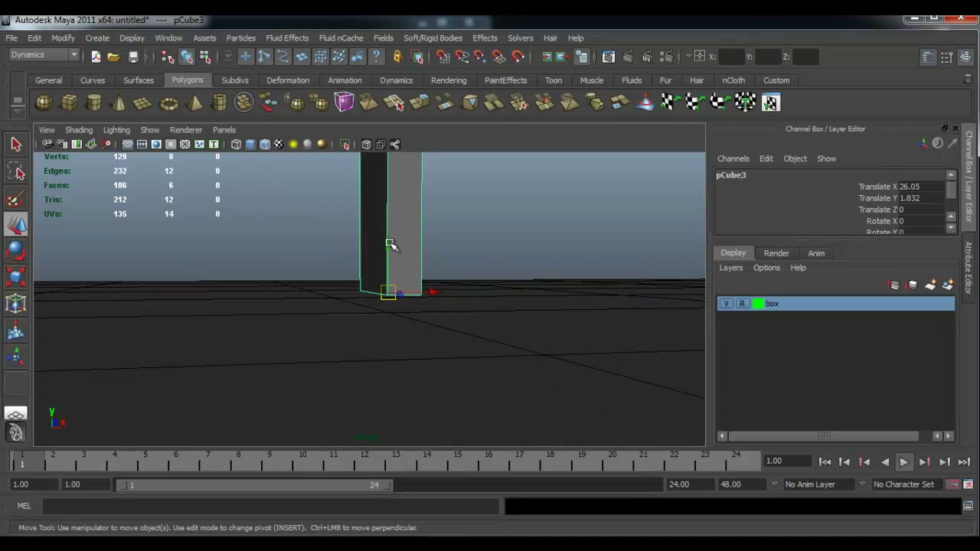Click the save scene icon
The image size is (980, 551).
coord(133,57)
